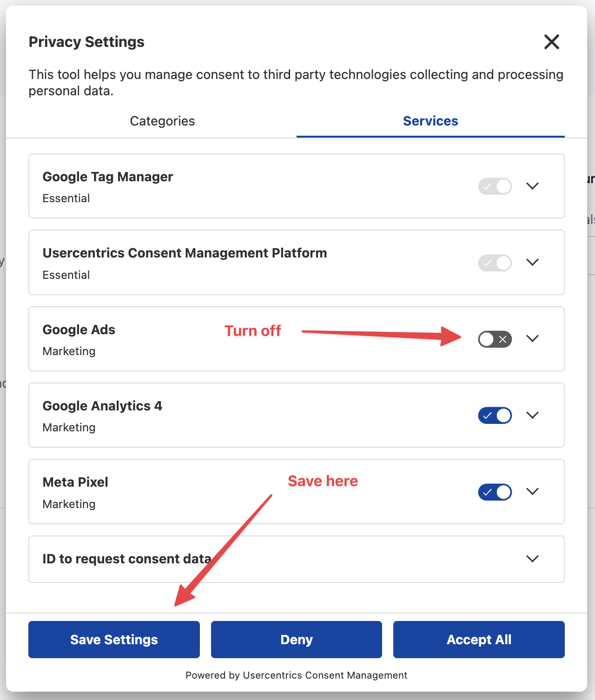
Task: Click the Meta Pixel service title
Action: pos(75,482)
